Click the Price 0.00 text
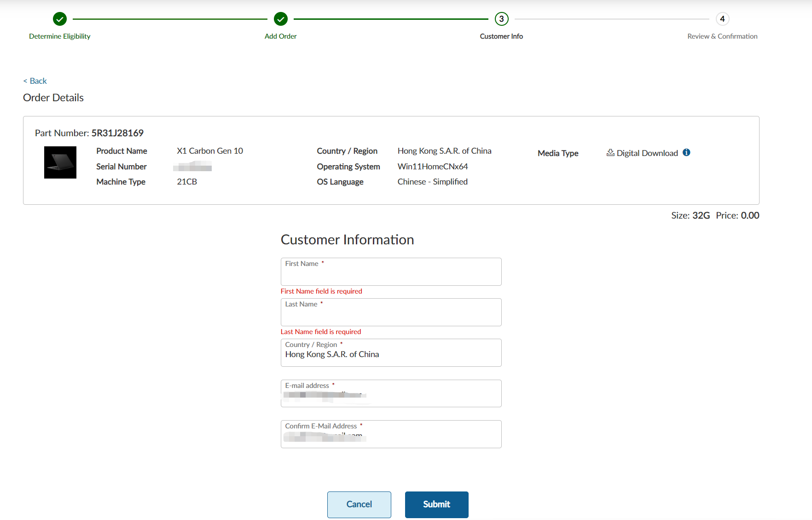 (x=737, y=215)
